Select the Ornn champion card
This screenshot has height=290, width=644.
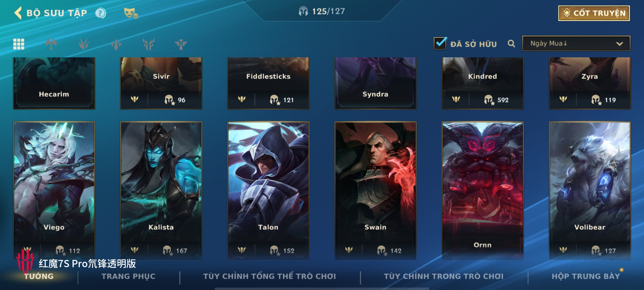[482, 190]
